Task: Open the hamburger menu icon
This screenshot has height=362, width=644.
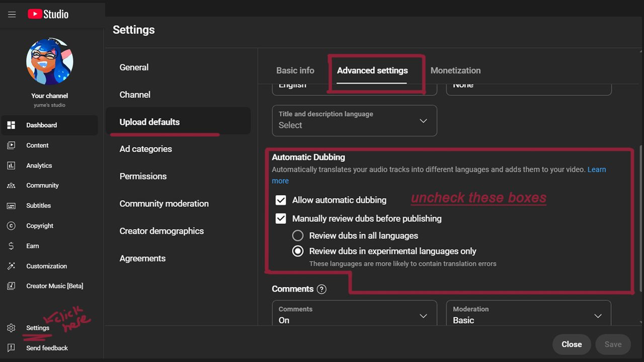Action: [x=12, y=15]
